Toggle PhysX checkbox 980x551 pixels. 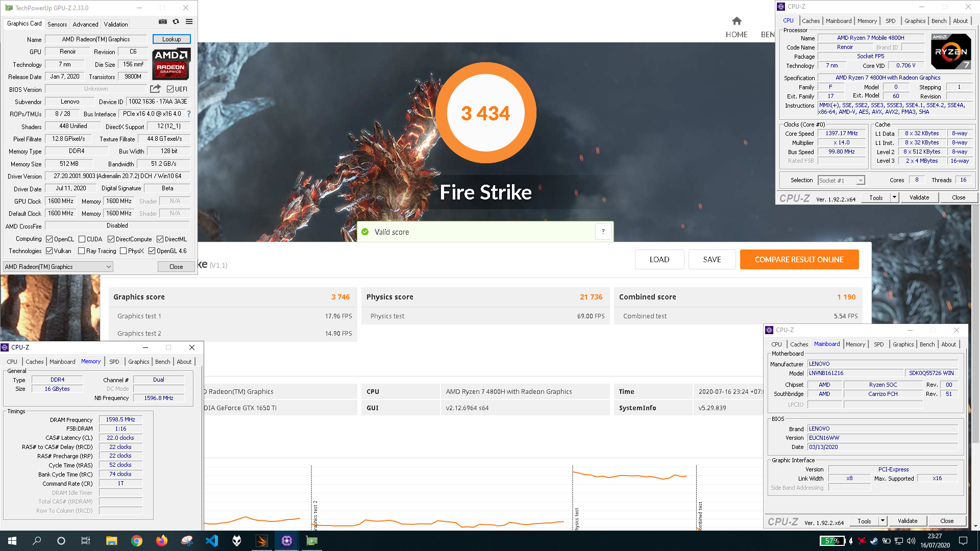[x=123, y=251]
